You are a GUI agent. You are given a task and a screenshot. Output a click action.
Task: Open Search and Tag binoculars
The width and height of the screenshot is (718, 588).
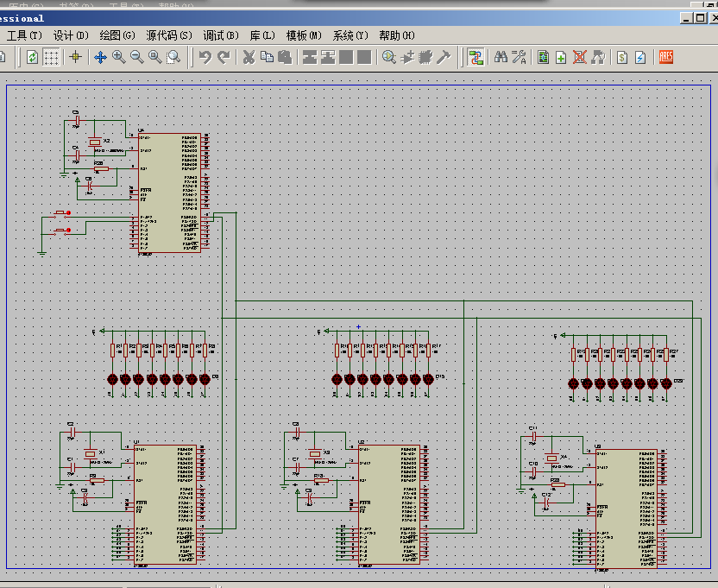[501, 57]
